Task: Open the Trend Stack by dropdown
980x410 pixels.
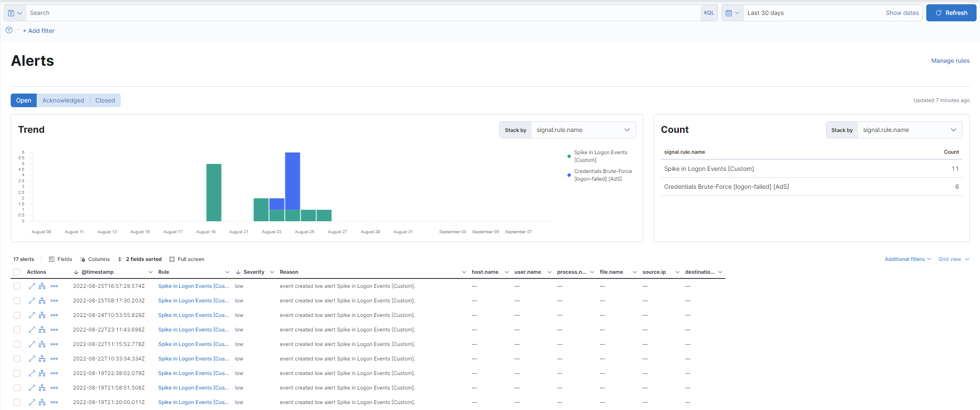Action: [583, 130]
